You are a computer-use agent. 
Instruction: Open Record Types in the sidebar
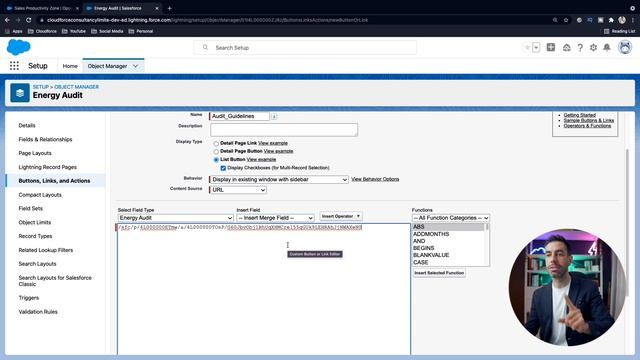pos(36,236)
